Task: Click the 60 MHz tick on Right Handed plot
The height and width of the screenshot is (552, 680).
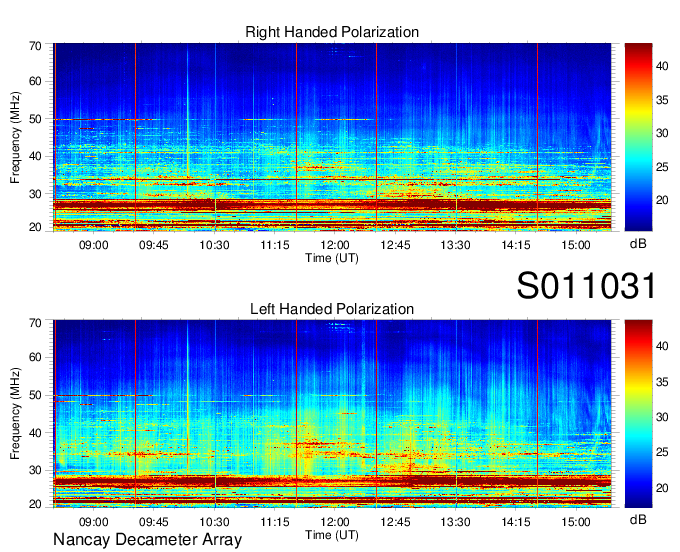Action: point(35,81)
